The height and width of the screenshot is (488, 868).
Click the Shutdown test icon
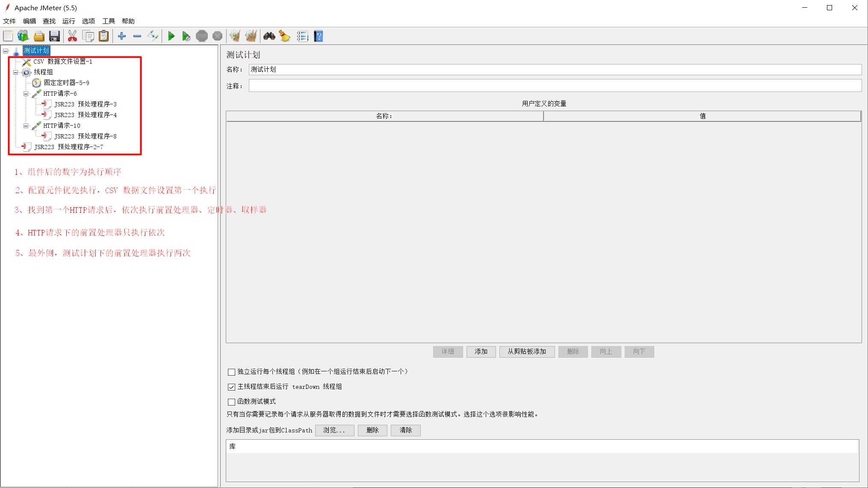pos(217,36)
